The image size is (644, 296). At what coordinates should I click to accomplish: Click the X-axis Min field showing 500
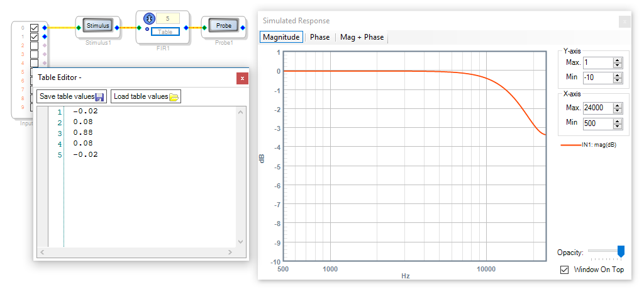tap(598, 123)
